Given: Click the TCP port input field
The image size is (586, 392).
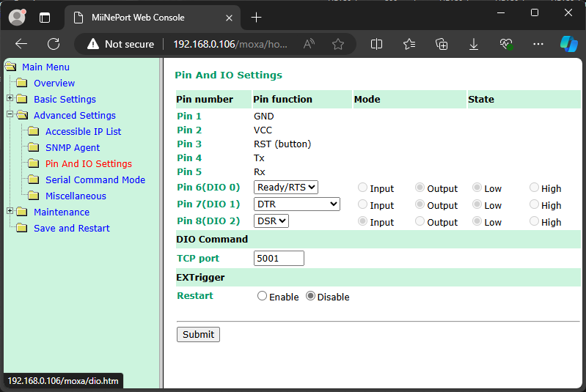Looking at the screenshot, I should (x=279, y=258).
